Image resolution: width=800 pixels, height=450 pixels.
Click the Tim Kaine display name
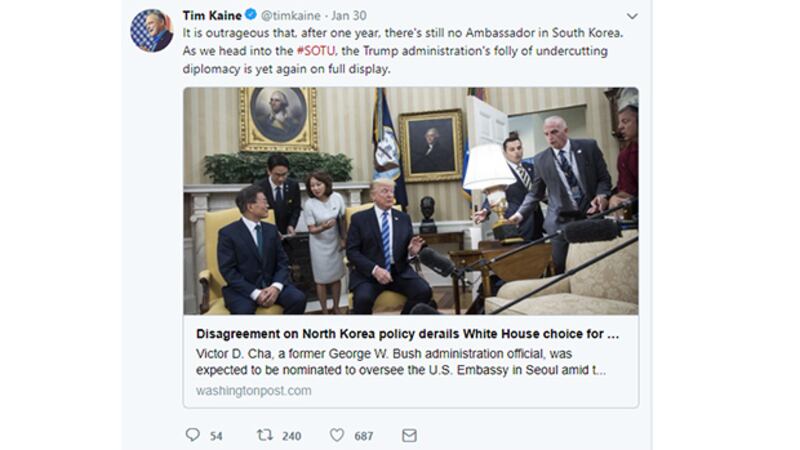tap(212, 15)
